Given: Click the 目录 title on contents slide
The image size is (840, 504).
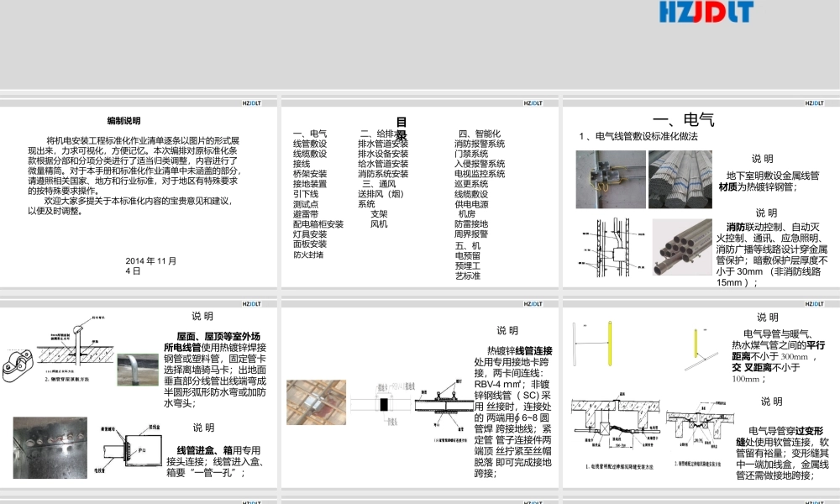Looking at the screenshot, I should (x=402, y=129).
